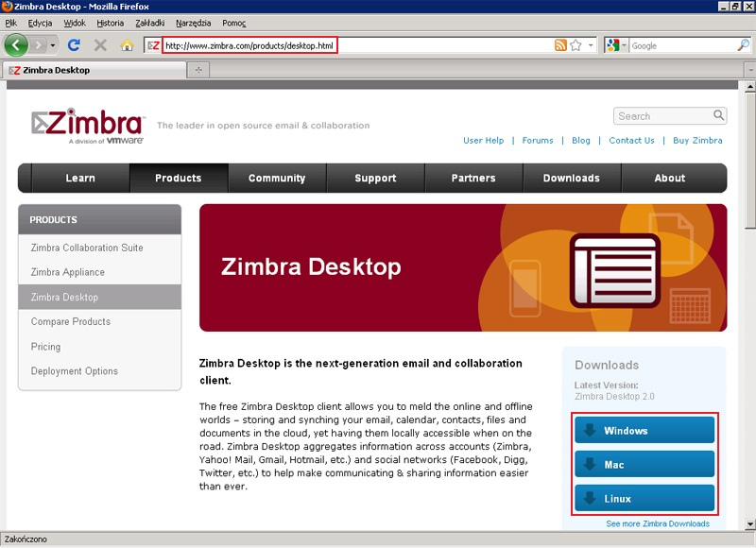Open the Edycja menu

click(40, 23)
